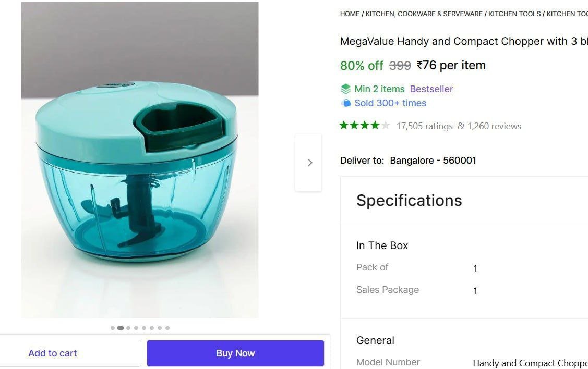Click the Specifications section heading
The height and width of the screenshot is (369, 588).
409,201
